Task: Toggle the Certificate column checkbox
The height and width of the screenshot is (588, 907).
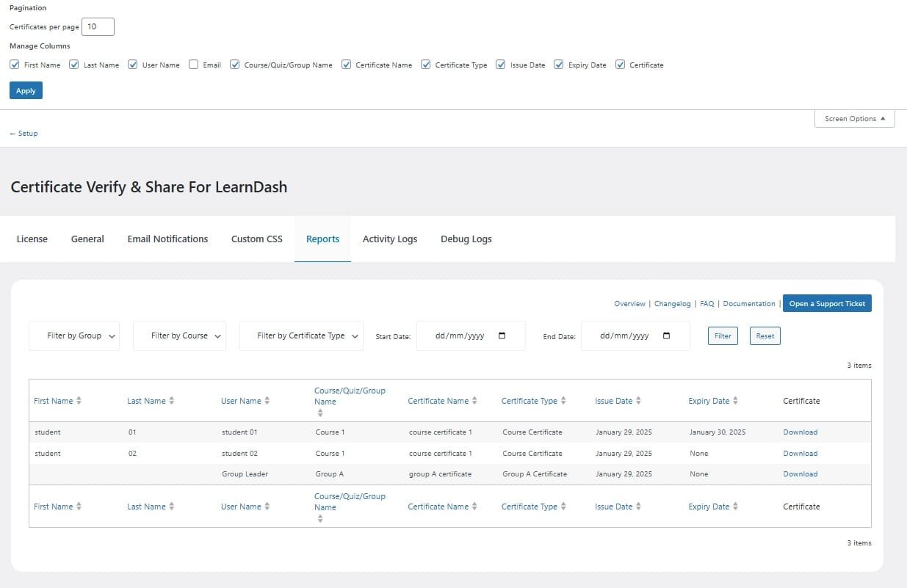Action: pos(621,65)
